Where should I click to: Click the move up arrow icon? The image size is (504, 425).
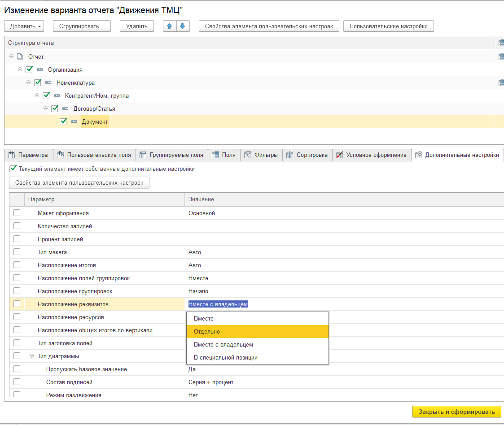pyautogui.click(x=170, y=26)
